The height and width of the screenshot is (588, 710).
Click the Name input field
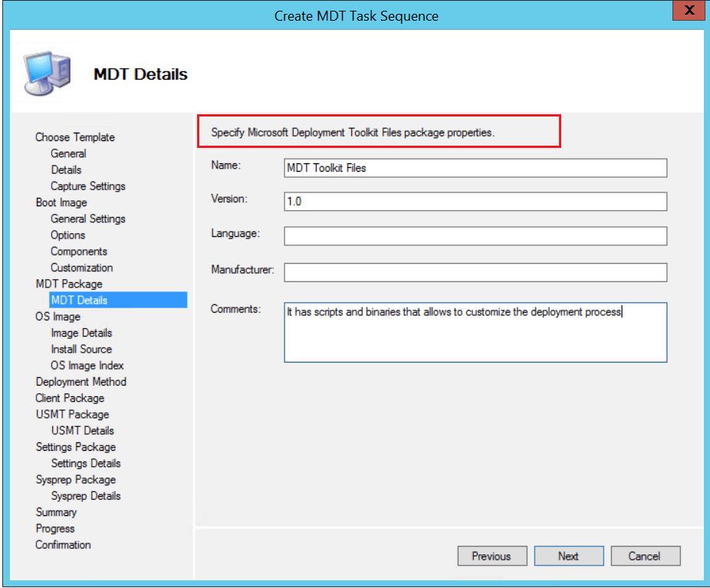(x=475, y=168)
